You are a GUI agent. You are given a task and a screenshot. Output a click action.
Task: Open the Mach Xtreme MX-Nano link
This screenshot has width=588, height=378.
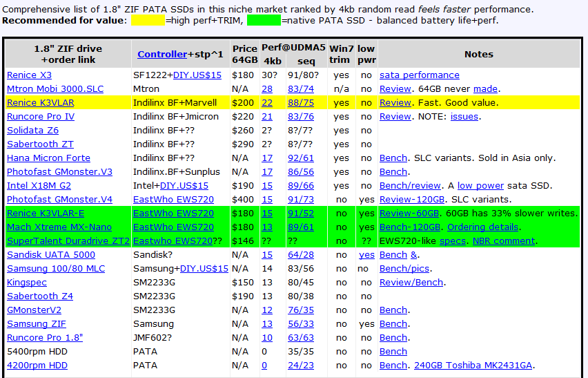click(x=59, y=227)
